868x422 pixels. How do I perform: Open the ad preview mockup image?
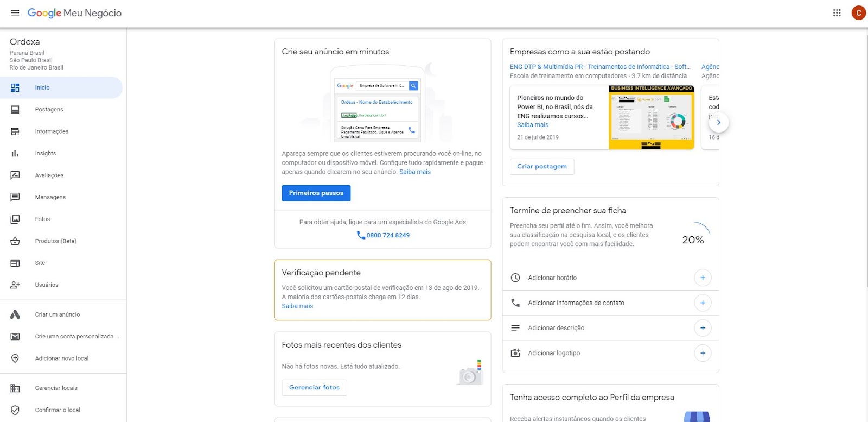[376, 103]
